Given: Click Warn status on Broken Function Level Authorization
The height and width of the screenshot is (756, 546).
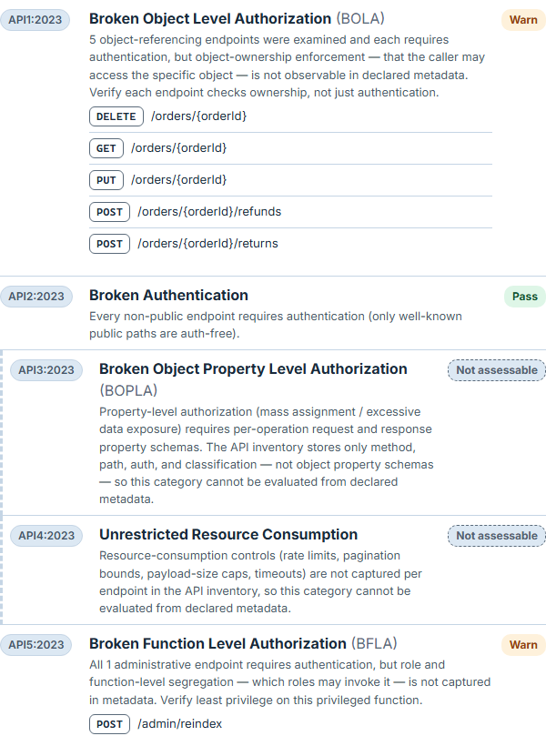Looking at the screenshot, I should point(523,645).
